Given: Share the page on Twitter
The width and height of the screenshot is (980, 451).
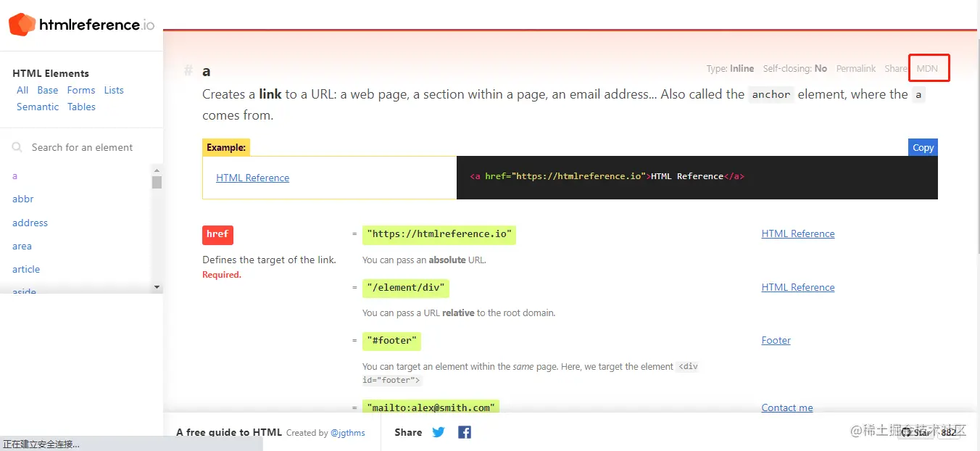Looking at the screenshot, I should (x=439, y=432).
